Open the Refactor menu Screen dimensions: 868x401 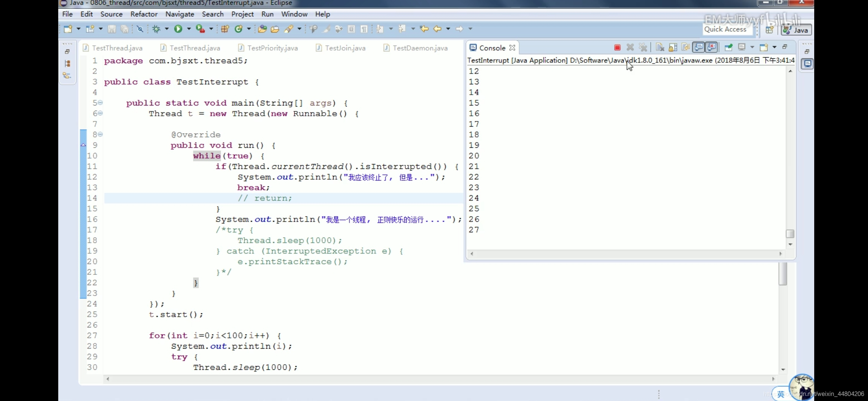coord(144,14)
